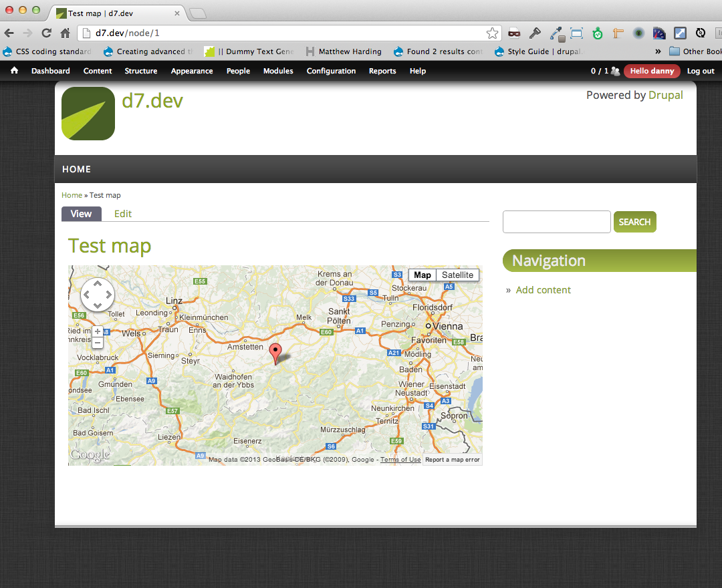
Task: Zoom out using the map minus control
Action: point(97,342)
